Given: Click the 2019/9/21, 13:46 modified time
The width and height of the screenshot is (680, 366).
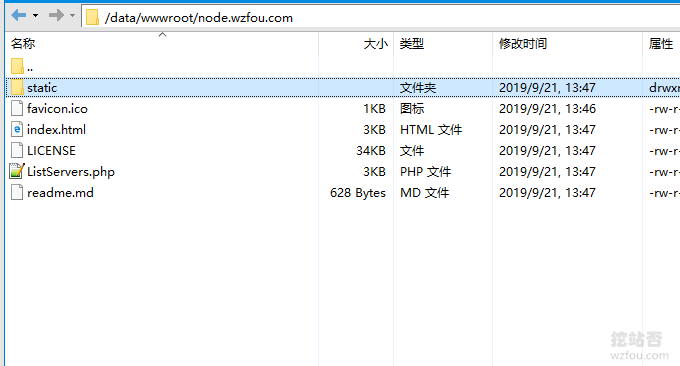Looking at the screenshot, I should coord(547,108).
